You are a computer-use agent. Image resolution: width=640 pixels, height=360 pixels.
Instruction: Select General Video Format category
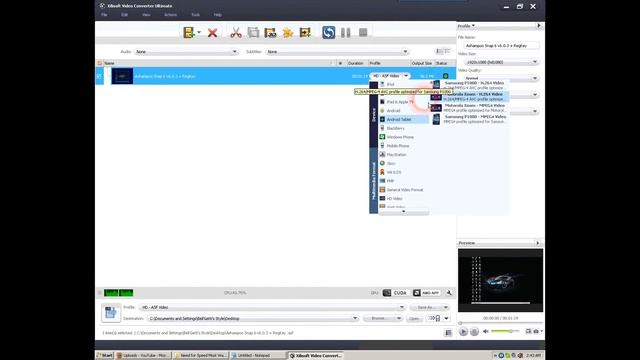click(x=403, y=189)
